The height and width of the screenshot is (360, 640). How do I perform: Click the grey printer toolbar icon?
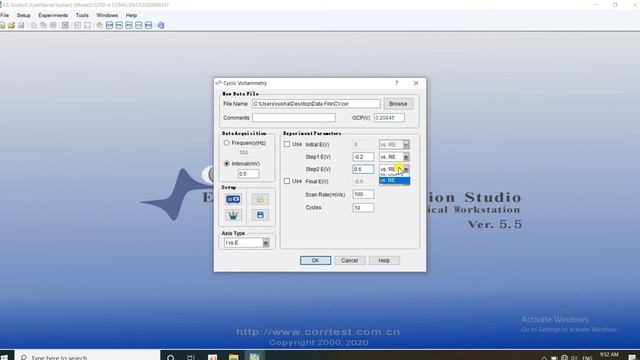tap(53, 25)
